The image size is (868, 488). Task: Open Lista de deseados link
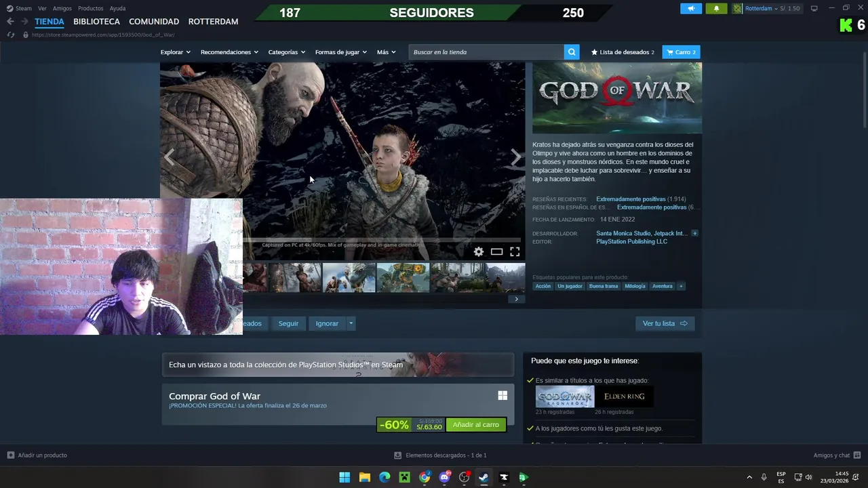tap(623, 52)
